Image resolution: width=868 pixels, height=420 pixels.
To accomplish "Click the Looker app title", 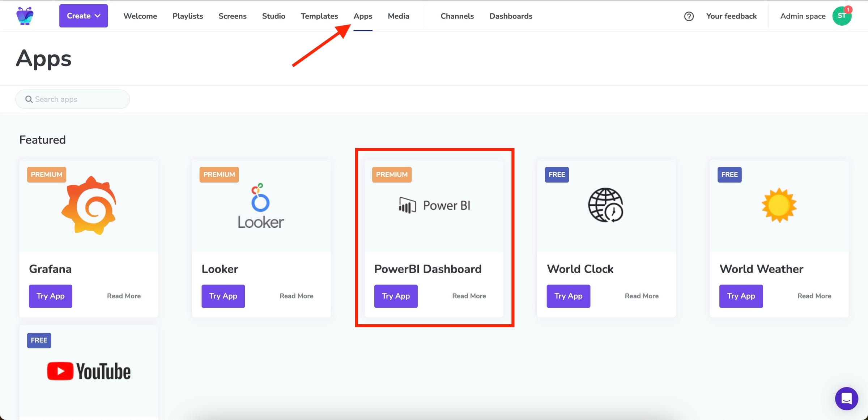I will pos(220,269).
